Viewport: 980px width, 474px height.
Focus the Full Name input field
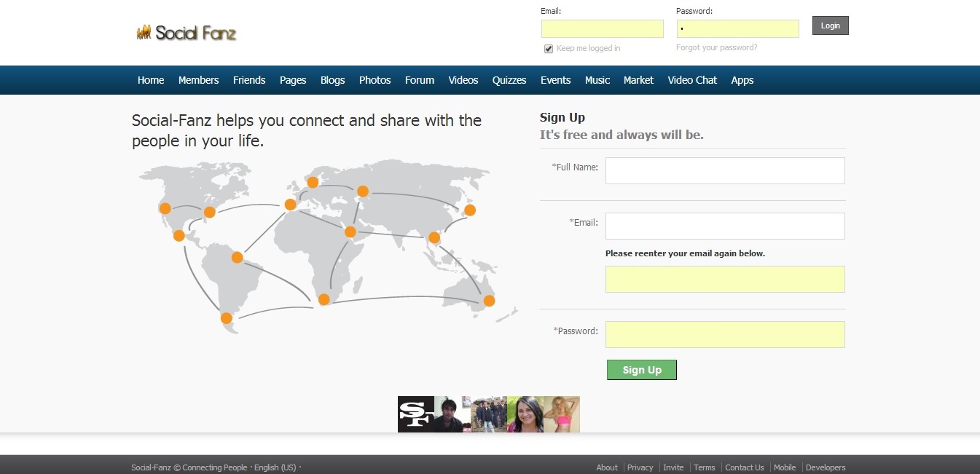725,170
